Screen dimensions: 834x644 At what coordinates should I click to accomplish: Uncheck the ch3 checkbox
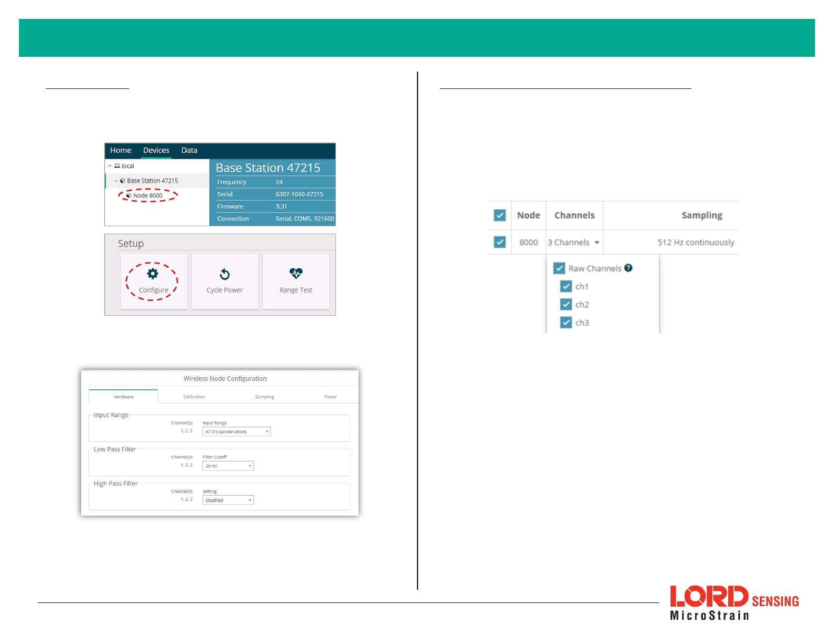pos(566,323)
